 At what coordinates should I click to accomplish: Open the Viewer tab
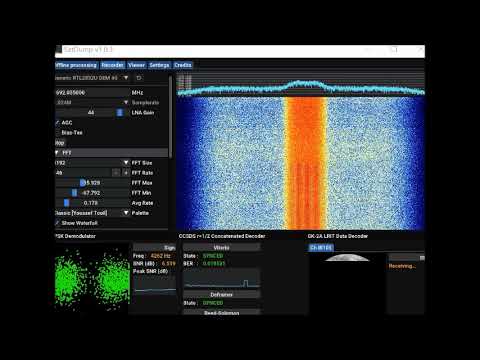coord(136,65)
